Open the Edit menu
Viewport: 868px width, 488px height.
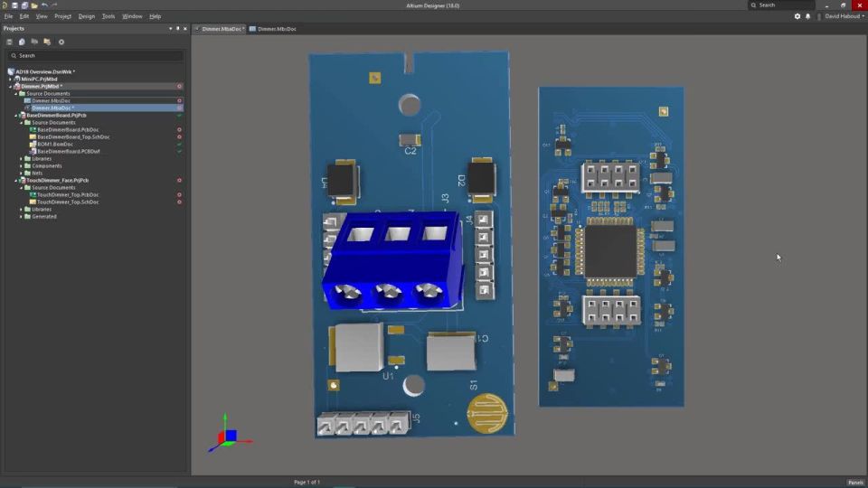[24, 16]
